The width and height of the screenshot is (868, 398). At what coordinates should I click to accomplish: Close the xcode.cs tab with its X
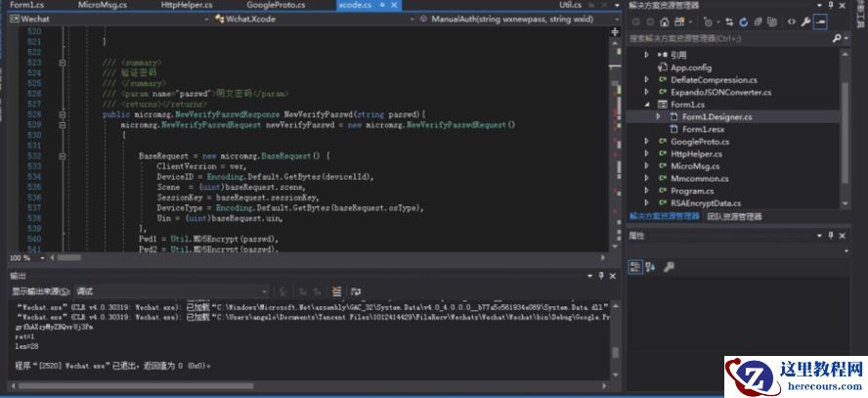[394, 5]
